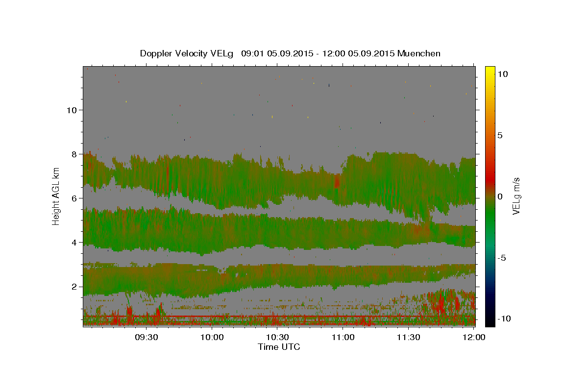Select the 'Muenchen' location text in title
The width and height of the screenshot is (588, 392).
pos(419,53)
